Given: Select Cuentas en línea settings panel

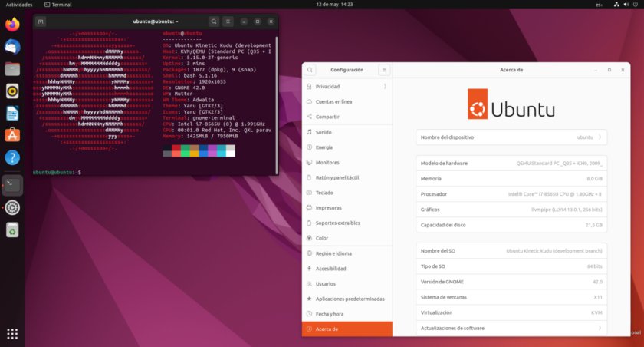Looking at the screenshot, I should (347, 101).
